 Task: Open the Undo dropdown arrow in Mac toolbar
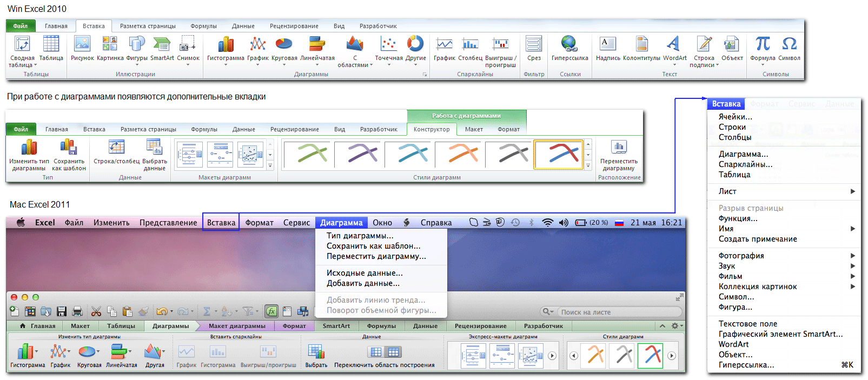tap(171, 311)
